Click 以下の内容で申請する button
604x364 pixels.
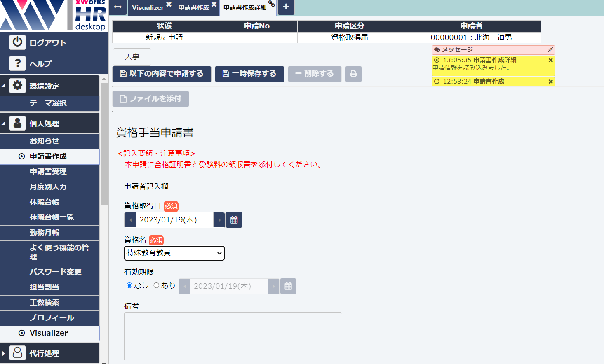(162, 74)
